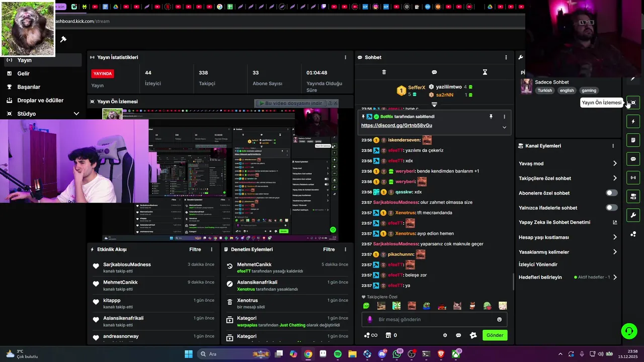Open Etkinlik Akışı three-dot menu

(x=211, y=249)
